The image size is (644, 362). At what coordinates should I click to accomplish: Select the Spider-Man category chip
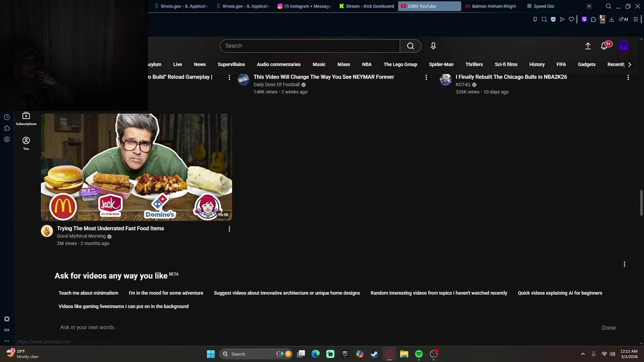coord(441,64)
